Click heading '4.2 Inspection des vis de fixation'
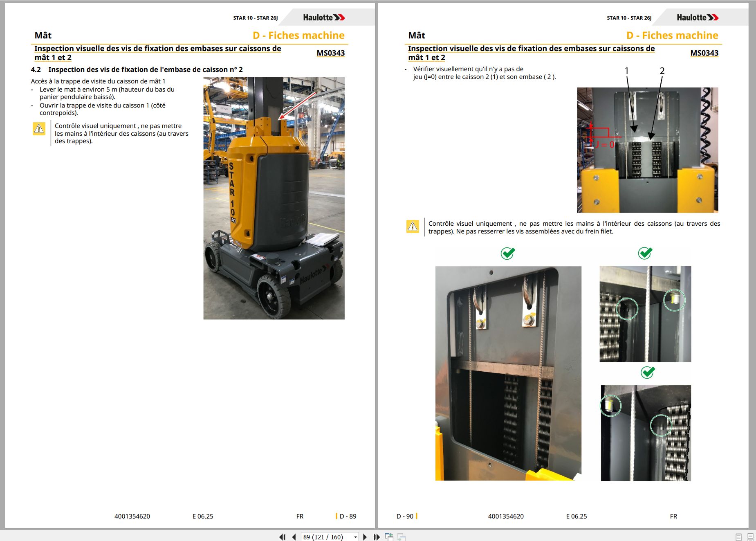This screenshot has height=541, width=756. tap(137, 70)
